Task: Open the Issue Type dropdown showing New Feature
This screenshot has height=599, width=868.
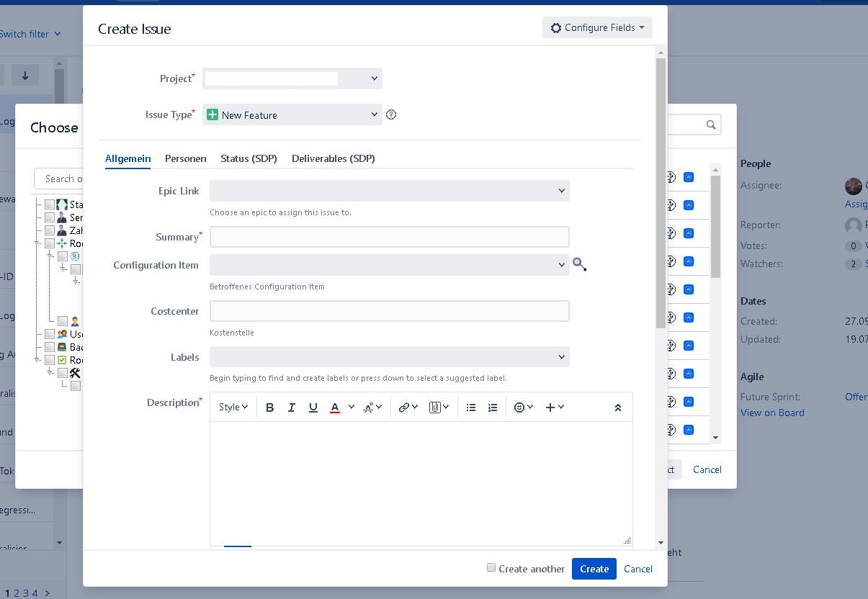Action: (x=292, y=114)
